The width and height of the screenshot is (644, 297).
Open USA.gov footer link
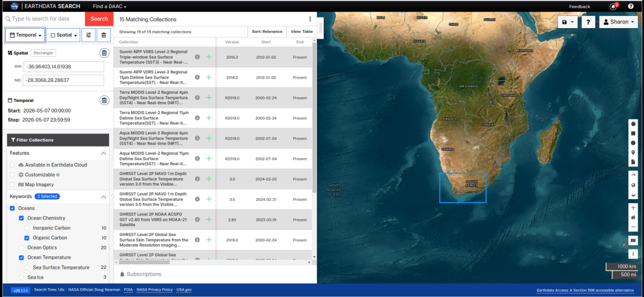pyautogui.click(x=184, y=289)
